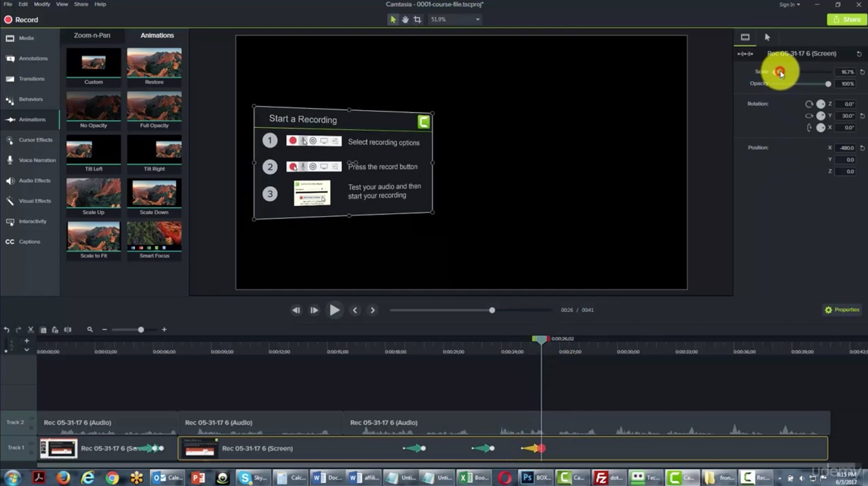Click the preview playback scrubber handle

[x=492, y=310]
